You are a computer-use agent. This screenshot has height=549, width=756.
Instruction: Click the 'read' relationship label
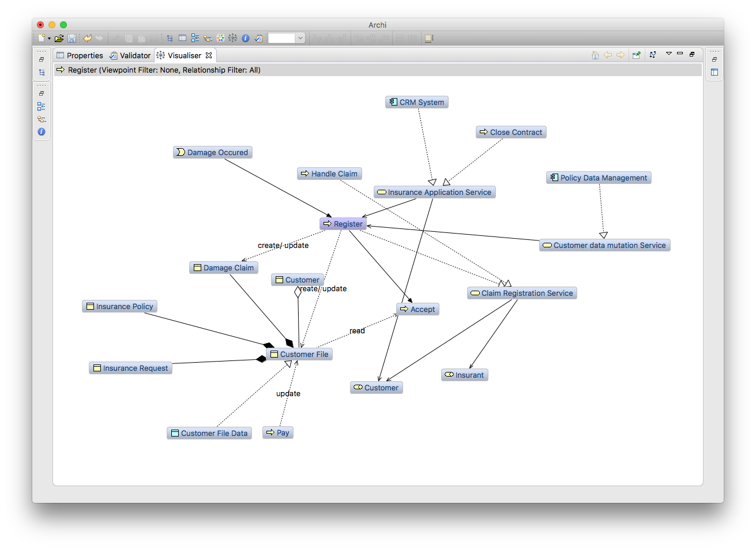tap(357, 331)
